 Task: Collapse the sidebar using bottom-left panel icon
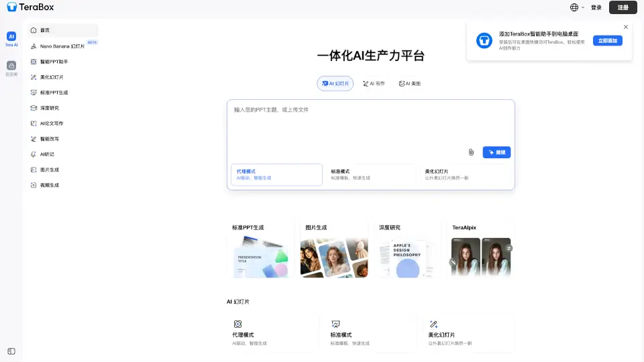[x=11, y=351]
